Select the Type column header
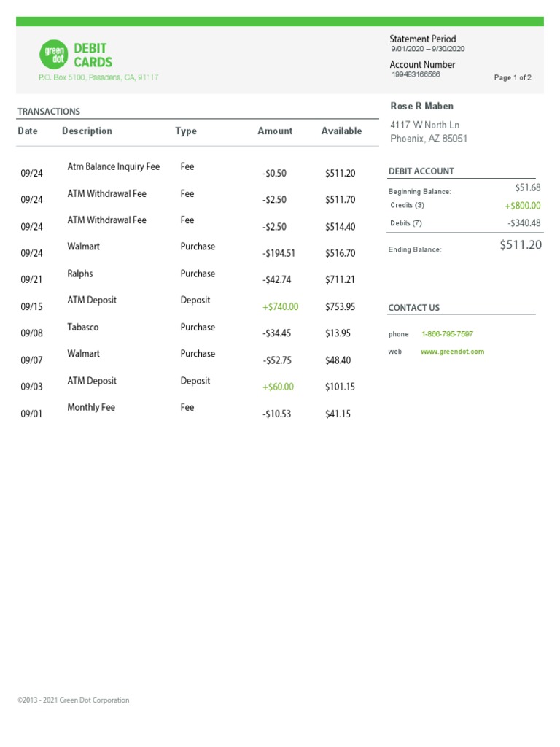This screenshot has width=560, height=747. tap(186, 131)
